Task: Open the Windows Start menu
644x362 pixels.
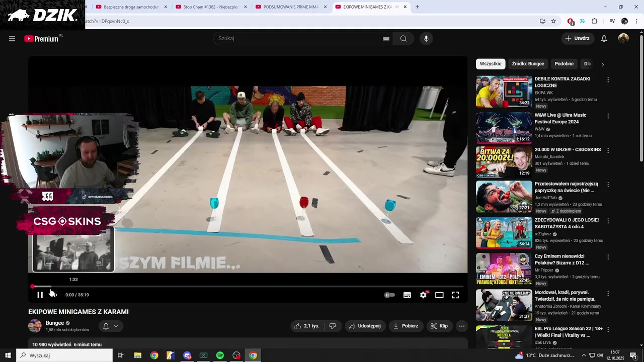Action: (x=8, y=355)
